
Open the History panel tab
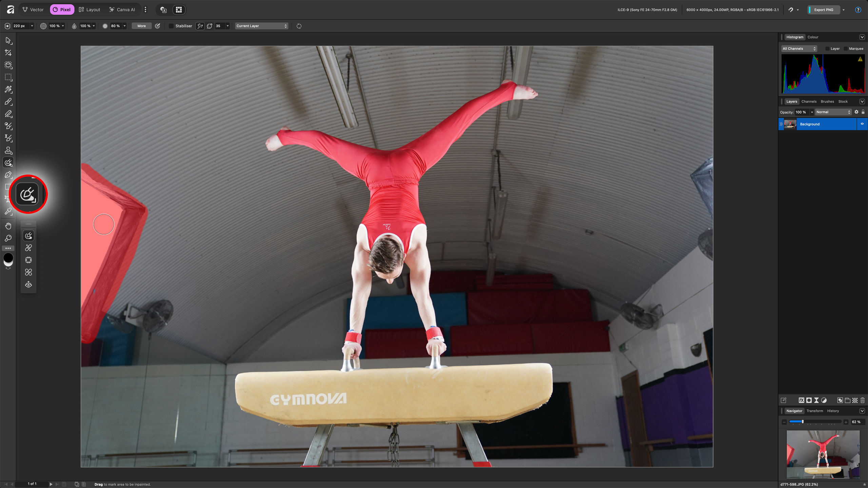pyautogui.click(x=833, y=411)
